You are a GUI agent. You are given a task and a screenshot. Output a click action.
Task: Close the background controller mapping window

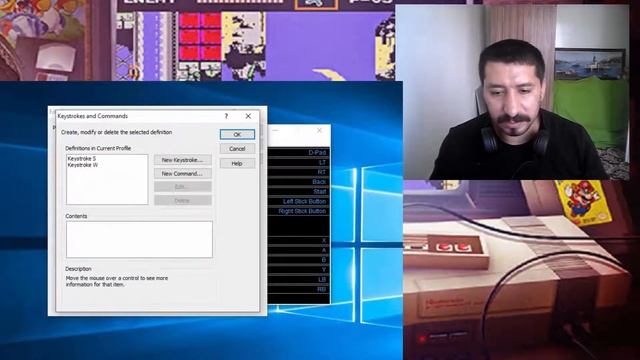tap(319, 130)
